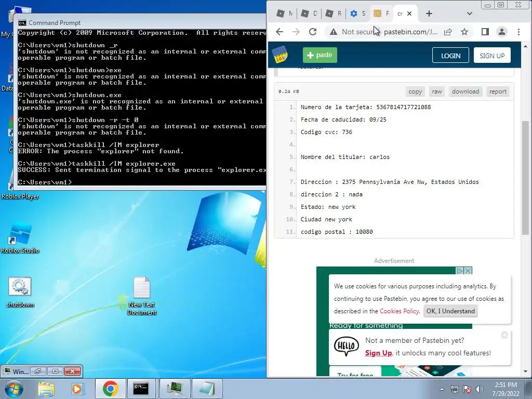Open the Roblox Studio desktop shortcut
Viewport: 532px width, 399px height.
click(20, 237)
